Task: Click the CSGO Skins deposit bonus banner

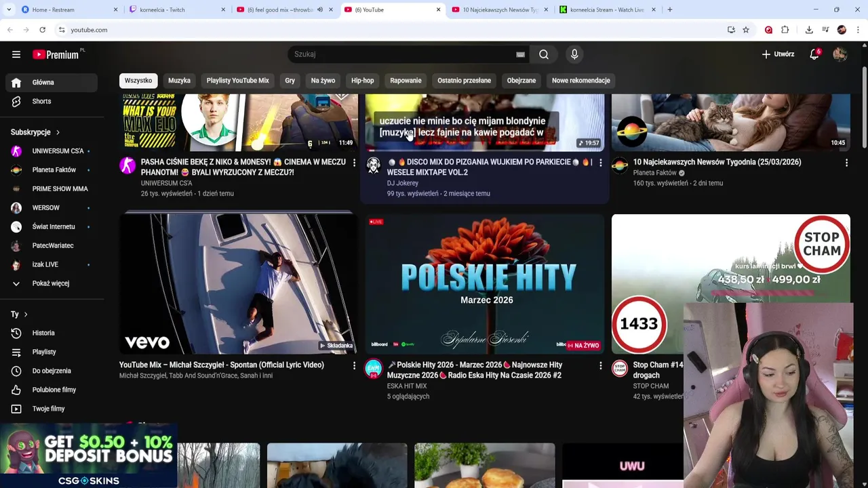Action: (88, 455)
